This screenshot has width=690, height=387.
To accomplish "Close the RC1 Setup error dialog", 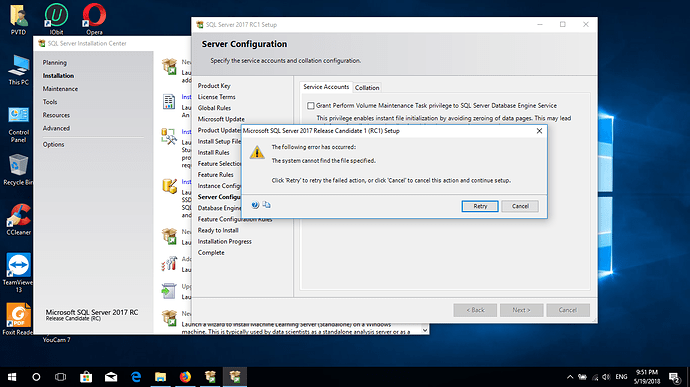I will 539,131.
